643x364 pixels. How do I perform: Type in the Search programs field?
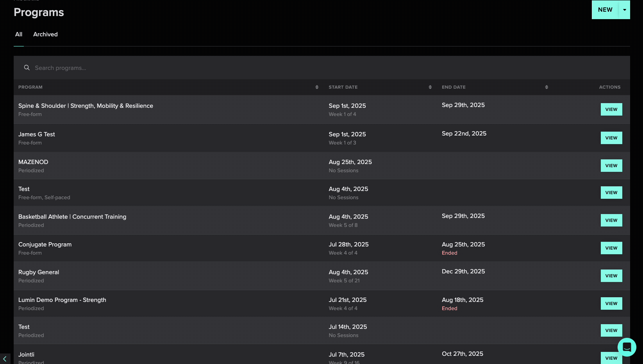click(156, 68)
